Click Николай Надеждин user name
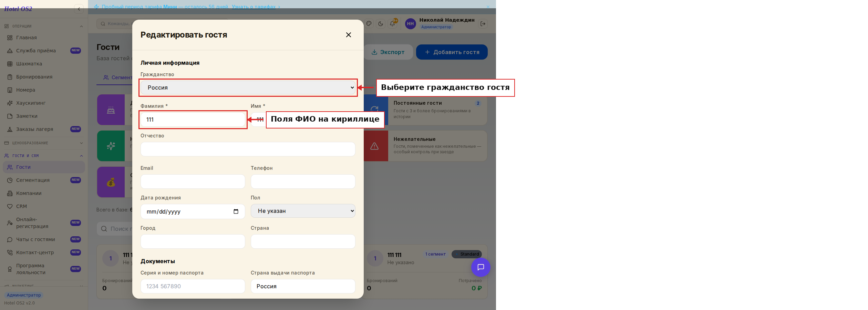Screen dimensions: 868x310 (x=447, y=20)
